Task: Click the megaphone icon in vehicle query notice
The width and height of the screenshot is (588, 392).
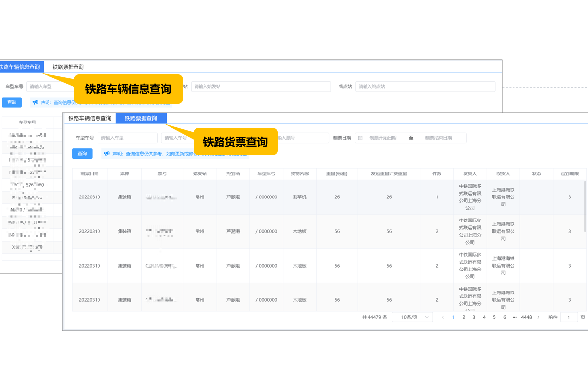Action: (35, 102)
